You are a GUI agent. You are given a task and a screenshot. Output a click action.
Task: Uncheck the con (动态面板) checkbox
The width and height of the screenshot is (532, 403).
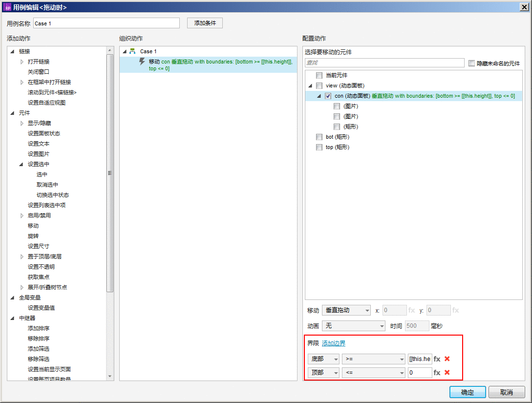point(328,96)
